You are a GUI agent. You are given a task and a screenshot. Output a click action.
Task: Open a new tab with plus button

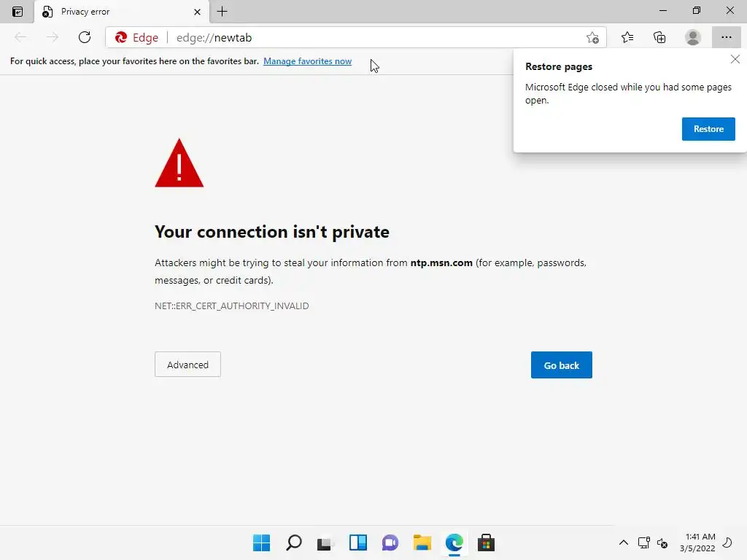[222, 12]
